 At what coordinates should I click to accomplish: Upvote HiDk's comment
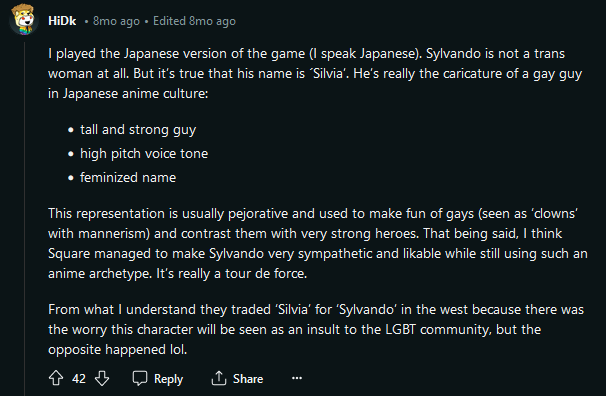click(x=56, y=378)
